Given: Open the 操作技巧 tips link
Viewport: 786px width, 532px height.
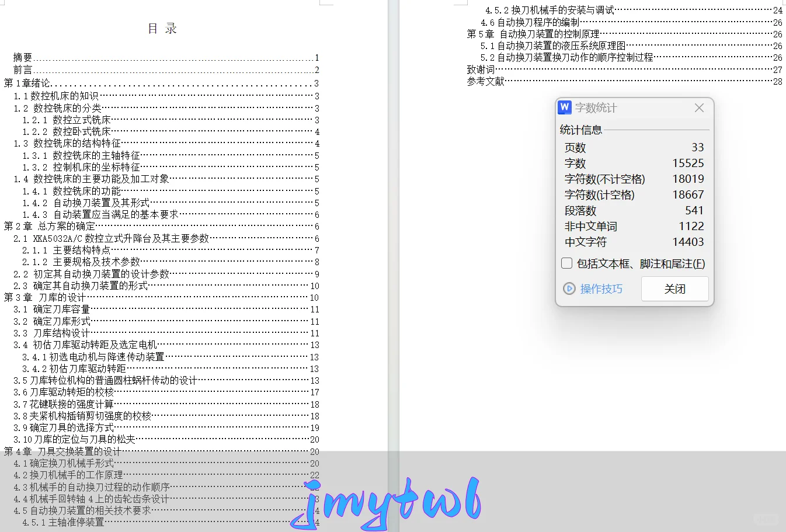Looking at the screenshot, I should point(601,288).
